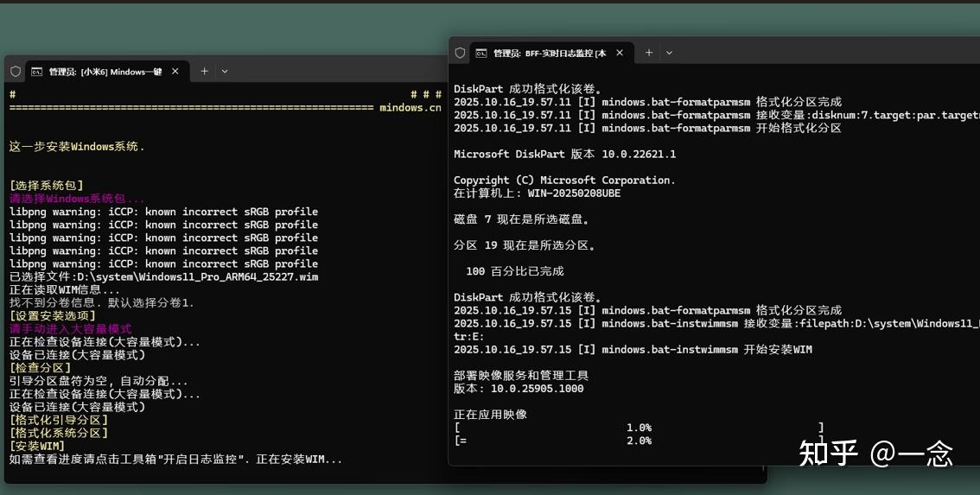Click the mindows.cn text in the banner
Image resolution: width=980 pixels, height=495 pixels.
click(x=410, y=107)
